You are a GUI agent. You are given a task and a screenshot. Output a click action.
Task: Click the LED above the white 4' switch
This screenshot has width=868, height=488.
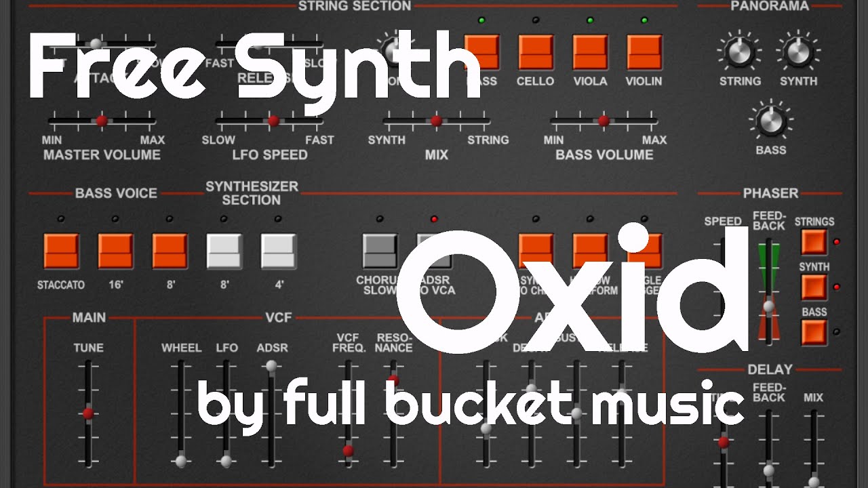click(x=278, y=219)
